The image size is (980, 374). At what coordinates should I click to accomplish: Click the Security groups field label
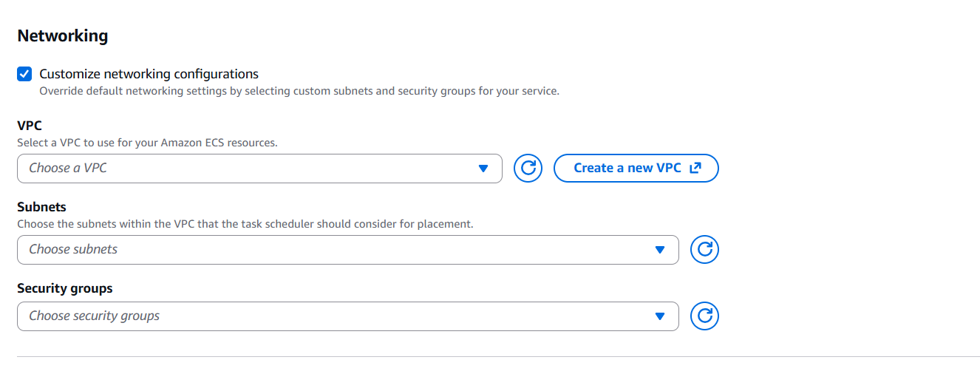[x=65, y=288]
